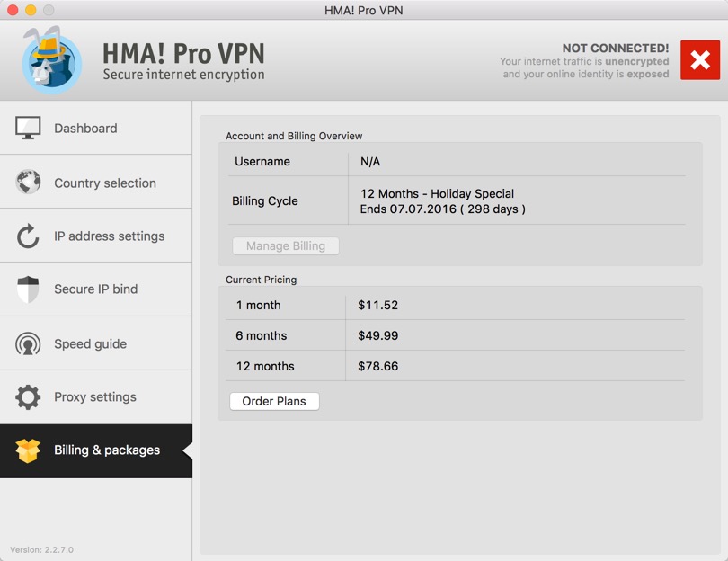Click the 6 months row label
The height and width of the screenshot is (561, 728).
pyautogui.click(x=261, y=335)
